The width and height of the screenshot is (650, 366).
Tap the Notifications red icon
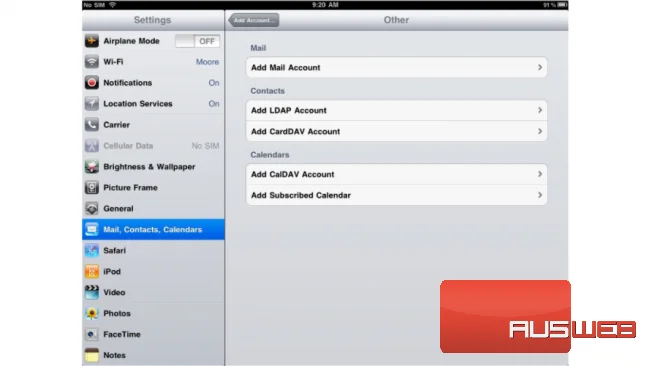pyautogui.click(x=92, y=82)
